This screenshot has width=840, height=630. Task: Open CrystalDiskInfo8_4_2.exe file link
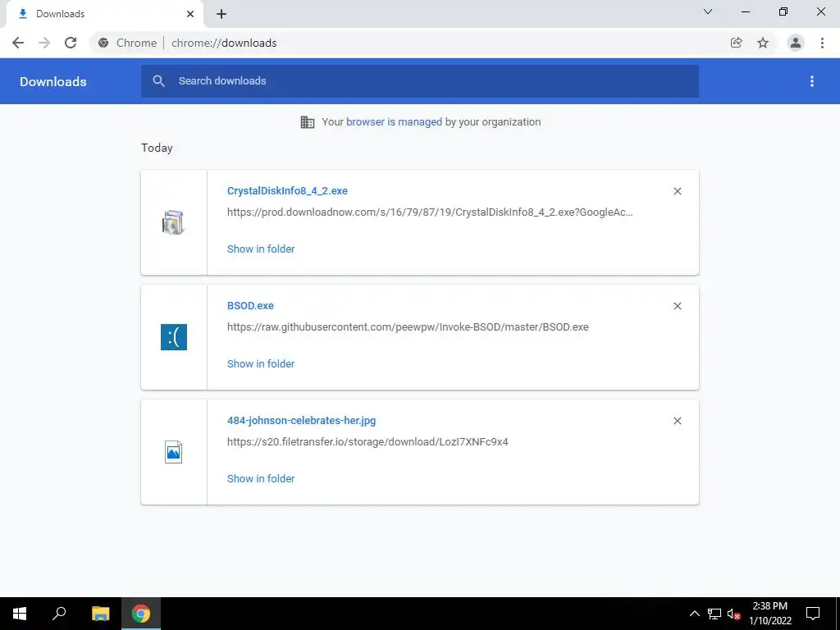287,190
